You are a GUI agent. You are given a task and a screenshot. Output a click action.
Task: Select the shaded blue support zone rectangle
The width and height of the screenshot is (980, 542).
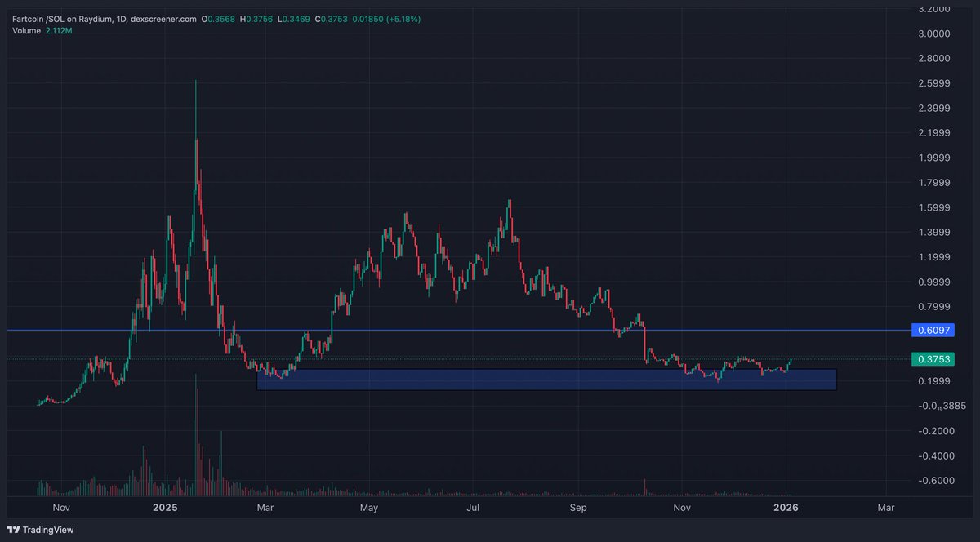point(546,380)
